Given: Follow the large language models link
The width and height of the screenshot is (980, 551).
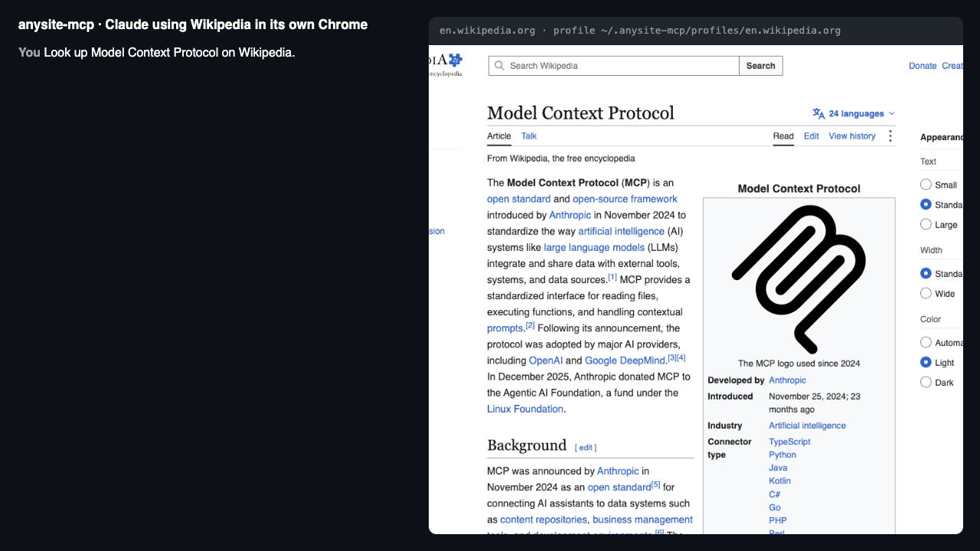Looking at the screenshot, I should [594, 247].
